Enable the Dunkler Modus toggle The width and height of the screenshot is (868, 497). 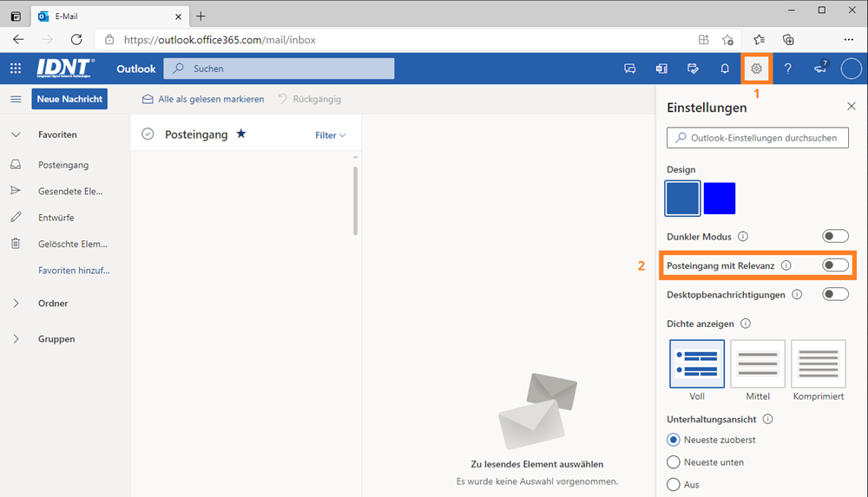[835, 236]
